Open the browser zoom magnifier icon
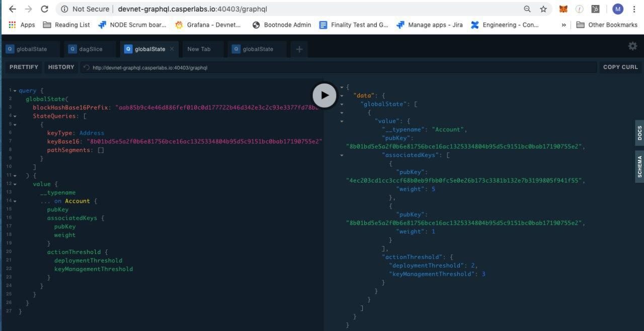This screenshot has width=644, height=331. pyautogui.click(x=527, y=9)
